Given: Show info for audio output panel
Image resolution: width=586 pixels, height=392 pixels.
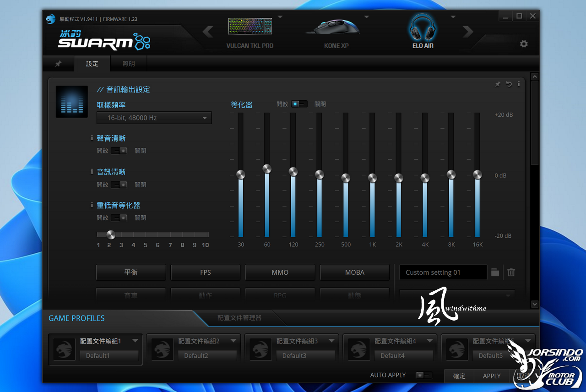Looking at the screenshot, I should (x=519, y=84).
